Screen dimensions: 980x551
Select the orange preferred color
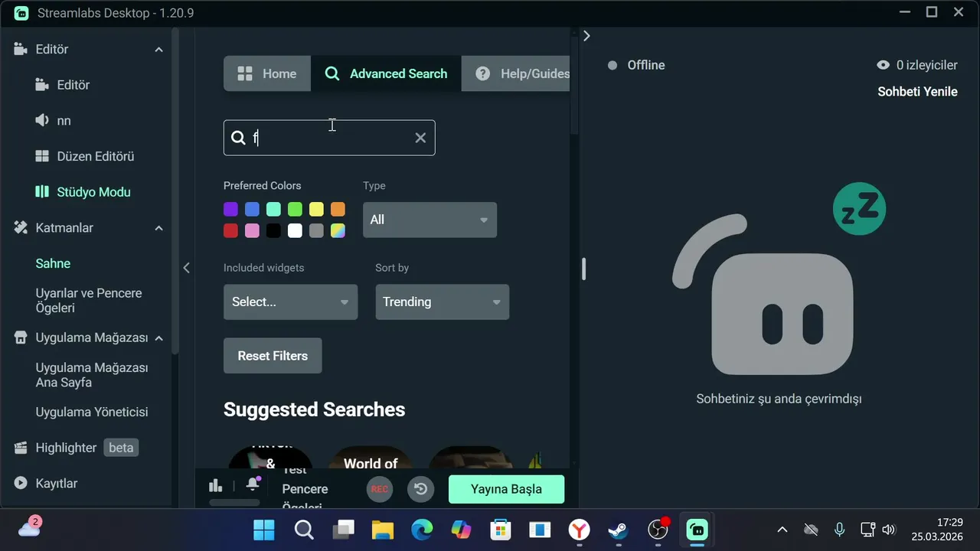pos(338,210)
